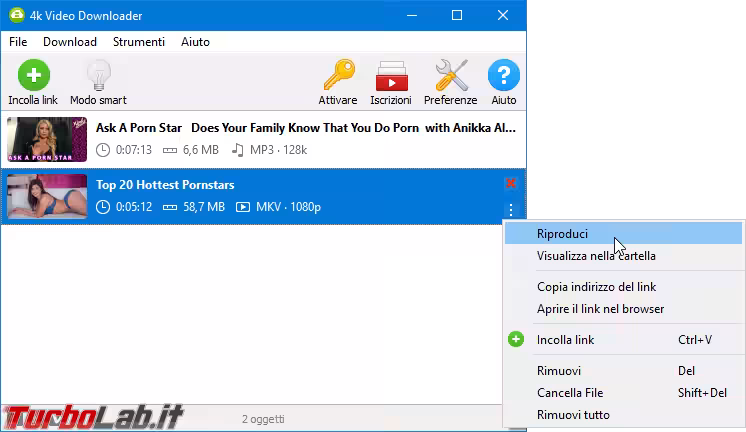This screenshot has width=746, height=432.
Task: Open the File menu
Action: click(x=18, y=42)
